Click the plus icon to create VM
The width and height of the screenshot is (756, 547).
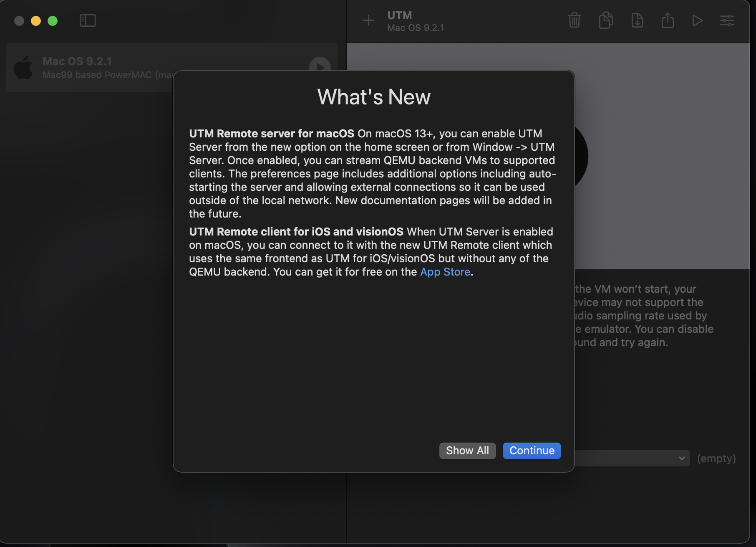(368, 20)
